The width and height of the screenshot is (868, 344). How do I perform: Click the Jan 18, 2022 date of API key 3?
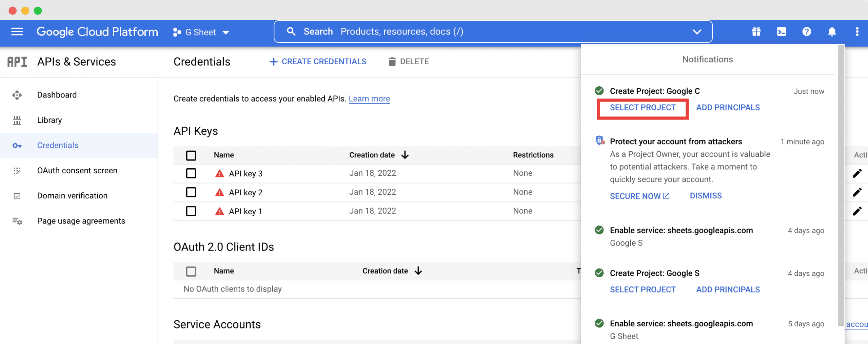373,173
